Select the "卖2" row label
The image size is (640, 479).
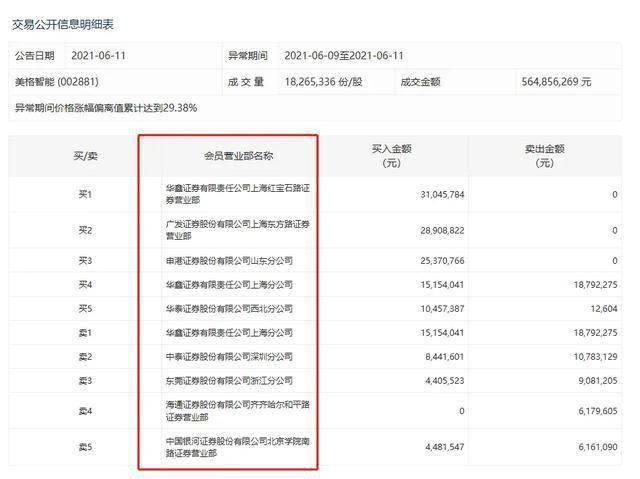pos(85,357)
